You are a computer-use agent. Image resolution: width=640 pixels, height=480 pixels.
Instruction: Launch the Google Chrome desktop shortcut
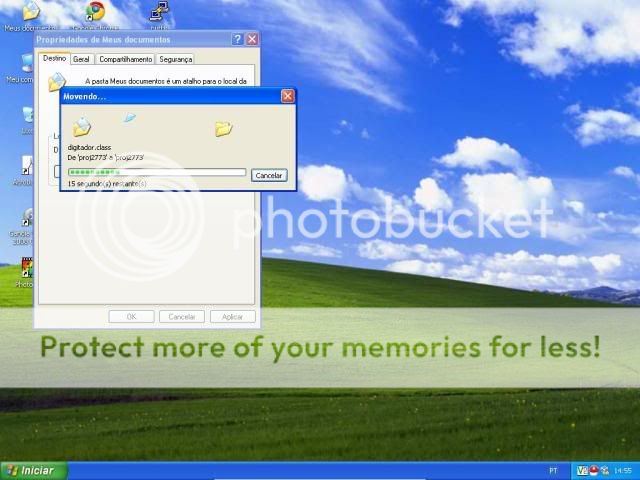pyautogui.click(x=95, y=11)
